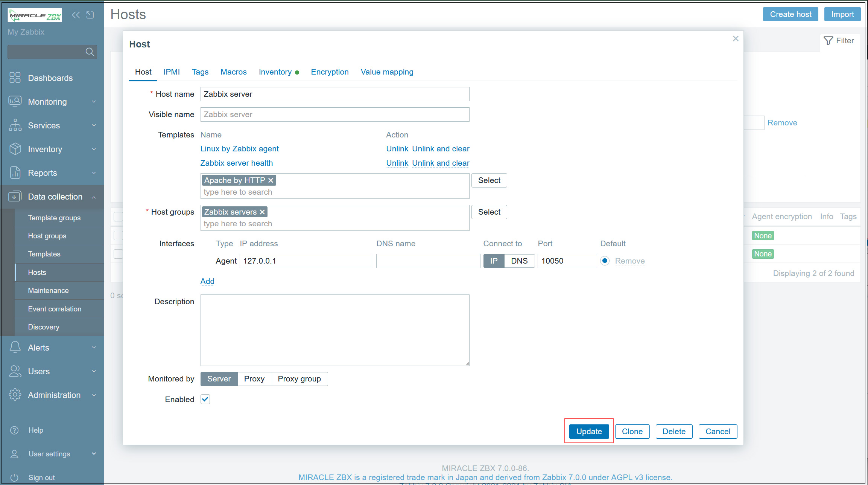Unlink the Linux by Zabbix agent template
The image size is (868, 485).
[x=397, y=149]
